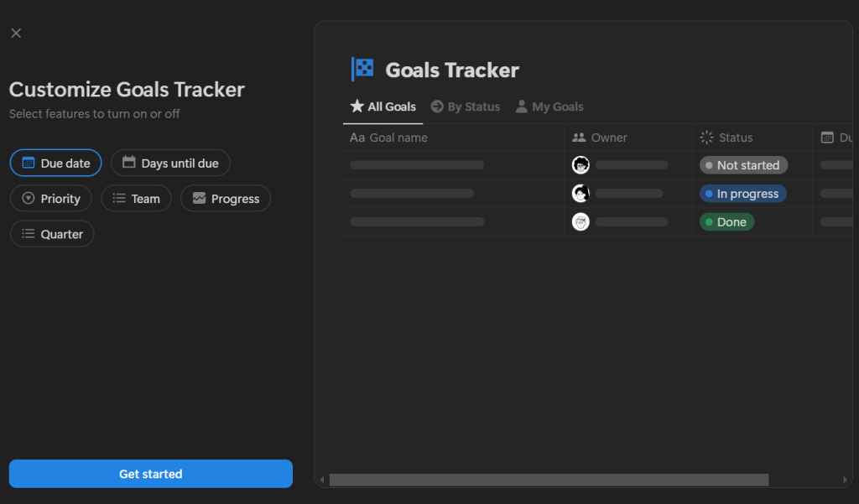Click the third row owner avatar
Screen dimensions: 859x504
(580, 222)
